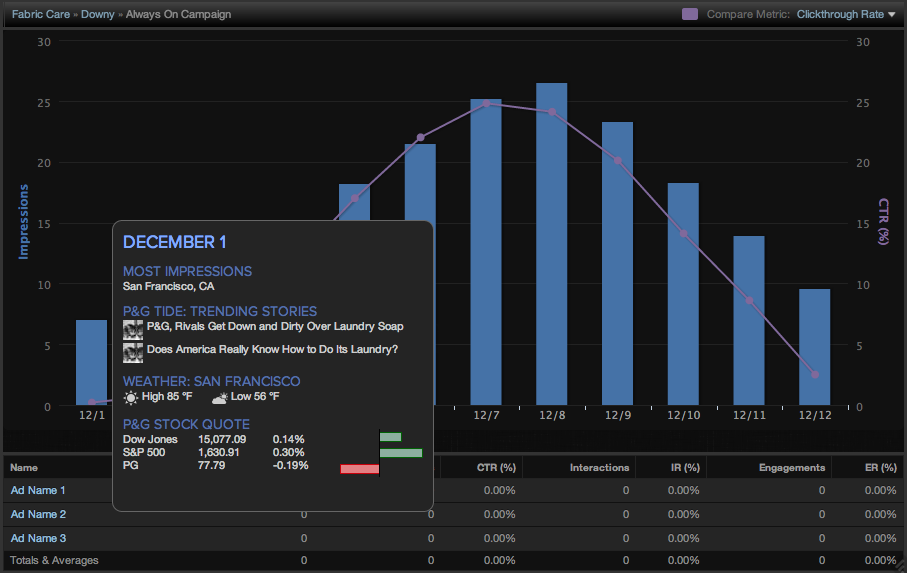Viewport: 907px width, 573px height.
Task: Open the Downy breadcrumb link
Action: tap(97, 14)
